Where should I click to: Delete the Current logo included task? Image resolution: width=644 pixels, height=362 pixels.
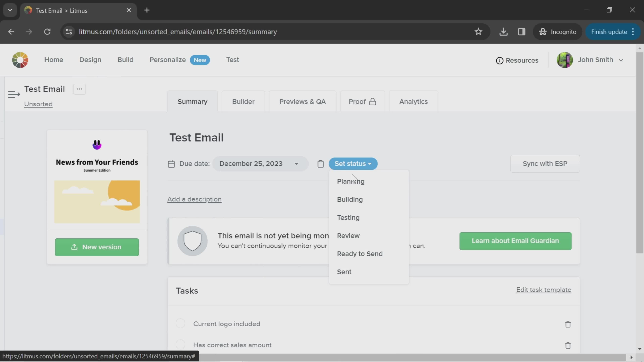(568, 324)
